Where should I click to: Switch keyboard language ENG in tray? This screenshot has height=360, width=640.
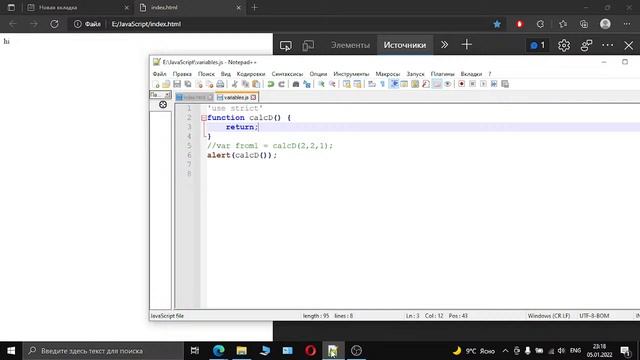click(575, 351)
